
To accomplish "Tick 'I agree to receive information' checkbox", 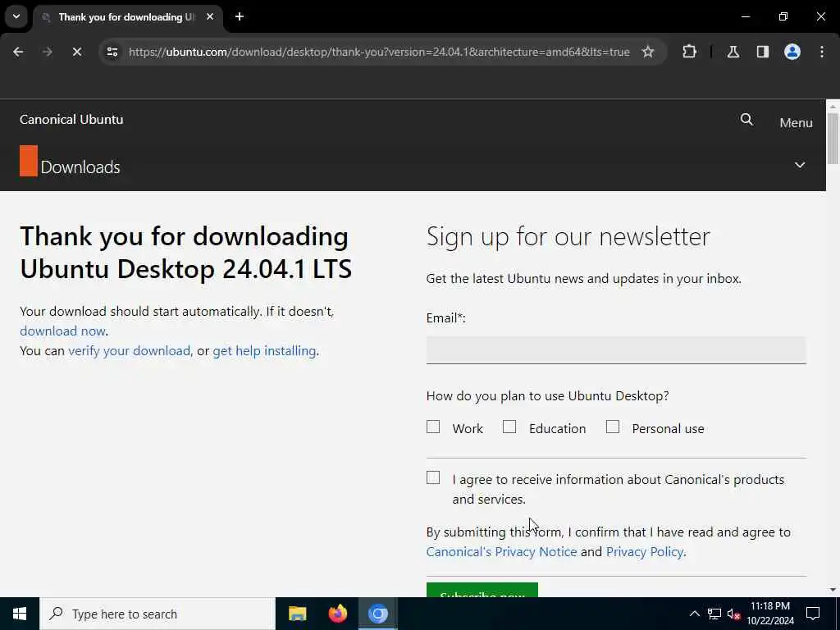I will point(433,477).
